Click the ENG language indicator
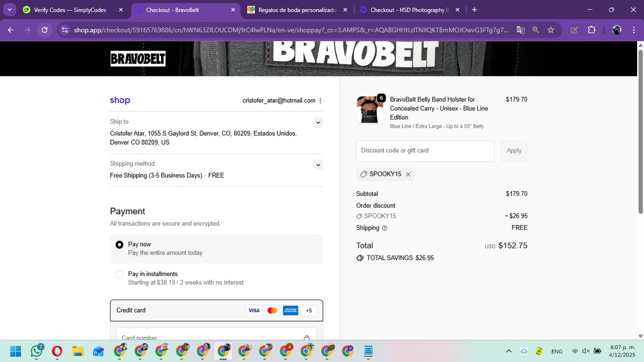 [x=557, y=351]
